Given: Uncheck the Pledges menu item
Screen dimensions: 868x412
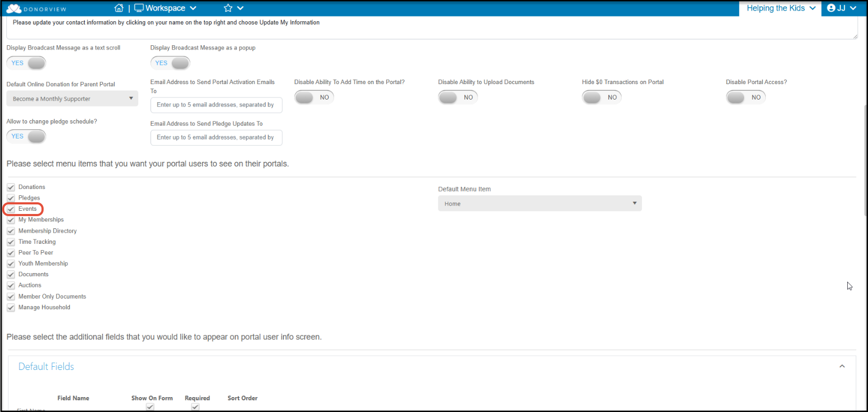Looking at the screenshot, I should coord(11,198).
